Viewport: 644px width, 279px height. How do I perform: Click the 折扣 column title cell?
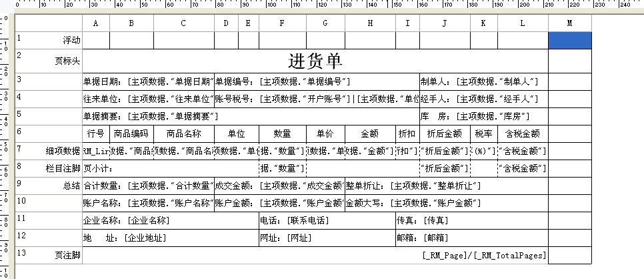point(407,133)
